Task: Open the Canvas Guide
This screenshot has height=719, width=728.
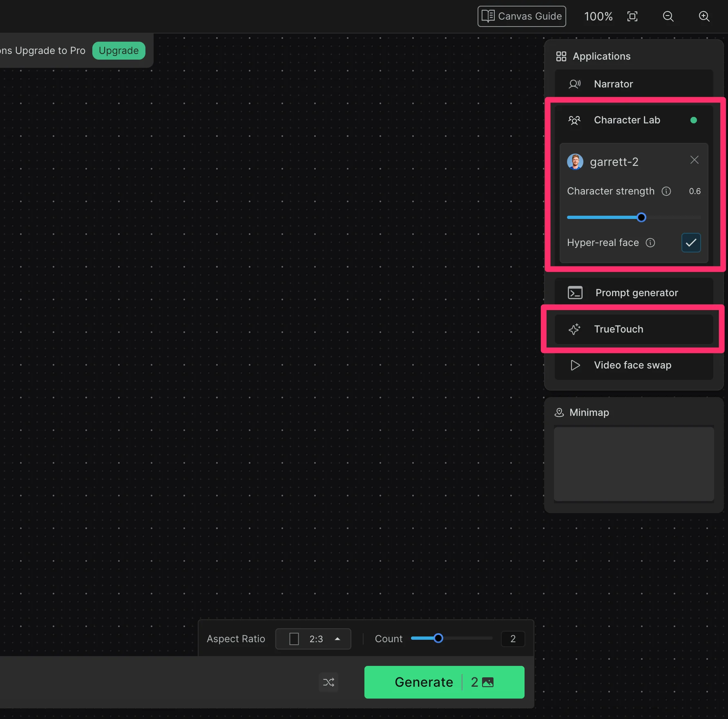Action: pos(522,16)
